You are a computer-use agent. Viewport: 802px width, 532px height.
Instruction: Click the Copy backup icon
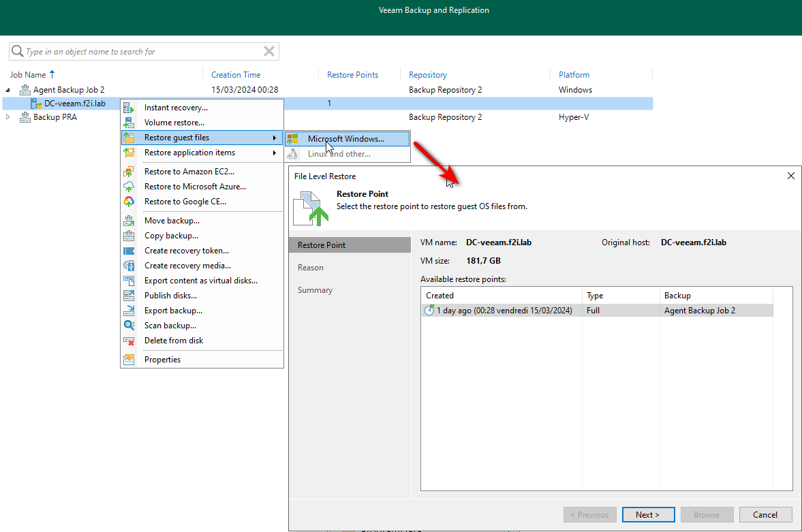point(128,236)
